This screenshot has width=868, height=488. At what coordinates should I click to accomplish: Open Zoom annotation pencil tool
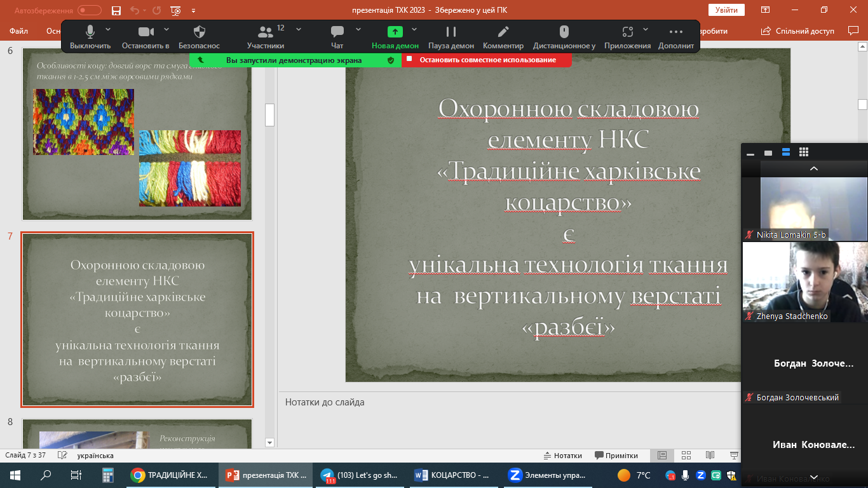(503, 37)
